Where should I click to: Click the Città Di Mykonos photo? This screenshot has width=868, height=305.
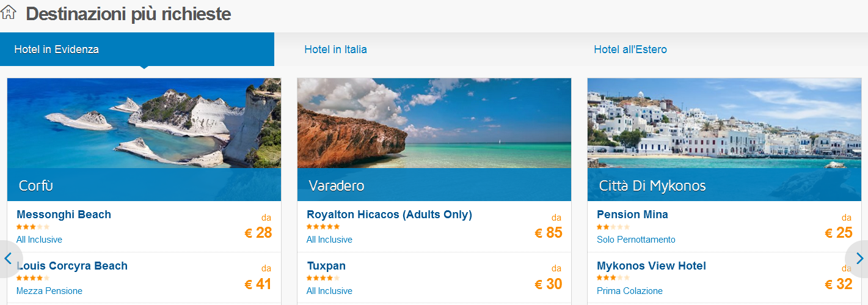[x=724, y=123]
